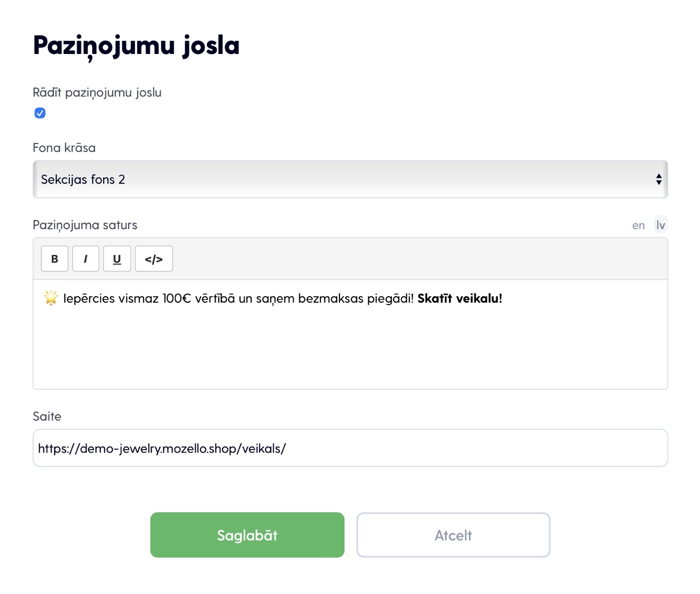Toggle bold formatting in the editor
Viewport: 700px width, 594px height.
coord(54,259)
